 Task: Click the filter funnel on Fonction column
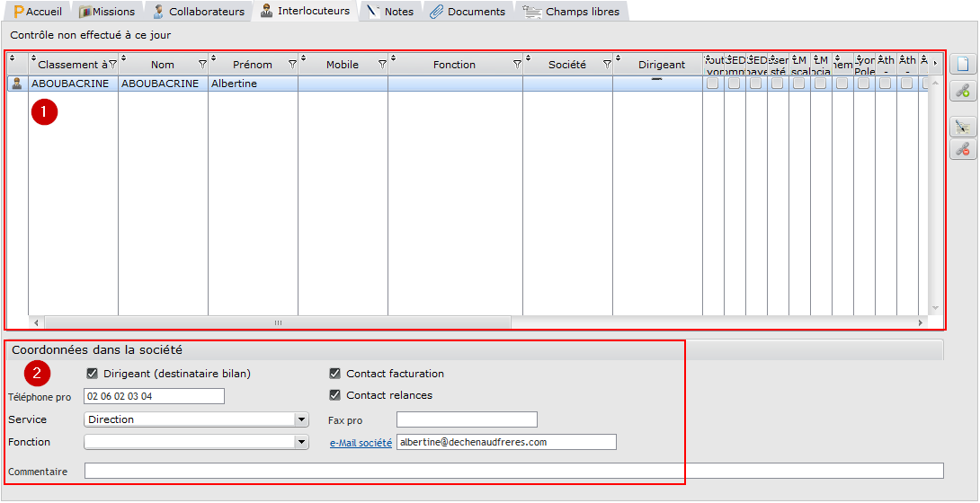point(517,65)
